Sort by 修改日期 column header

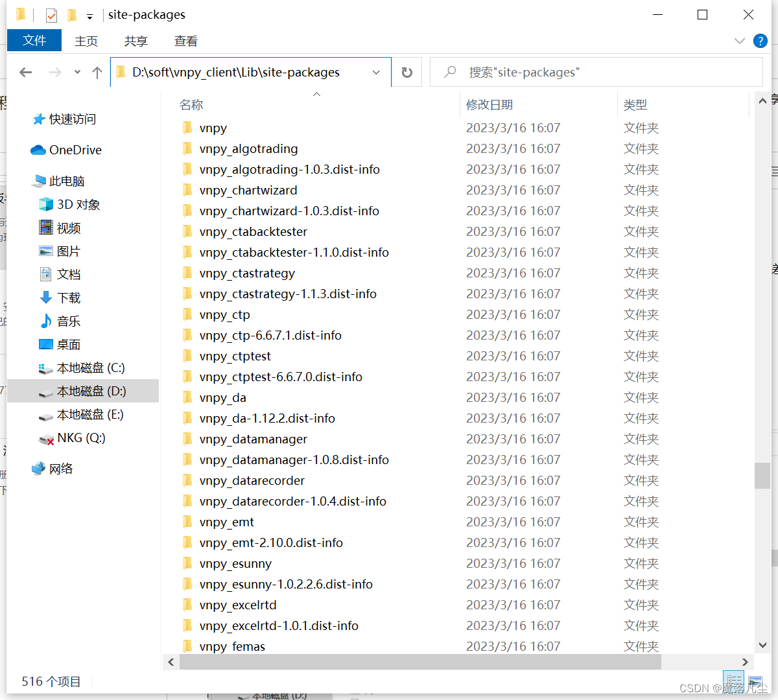(x=489, y=105)
